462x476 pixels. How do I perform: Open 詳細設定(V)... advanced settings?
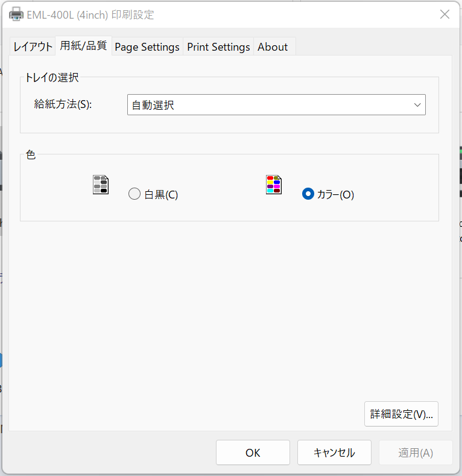click(x=401, y=414)
